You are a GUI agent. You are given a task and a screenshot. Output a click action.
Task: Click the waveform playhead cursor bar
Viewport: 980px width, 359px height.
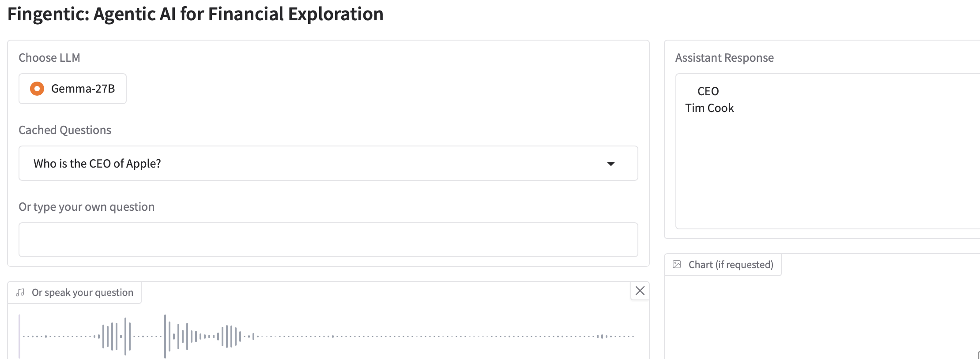point(19,336)
